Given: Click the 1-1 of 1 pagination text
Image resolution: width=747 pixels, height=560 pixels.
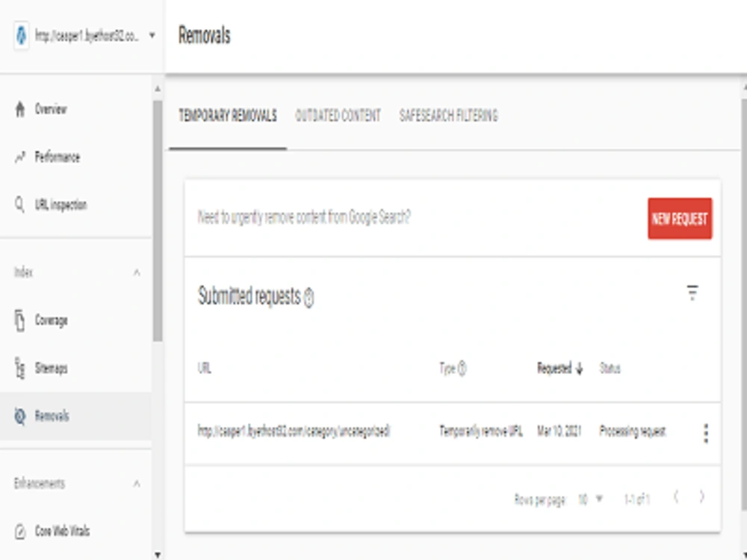Looking at the screenshot, I should (x=637, y=499).
